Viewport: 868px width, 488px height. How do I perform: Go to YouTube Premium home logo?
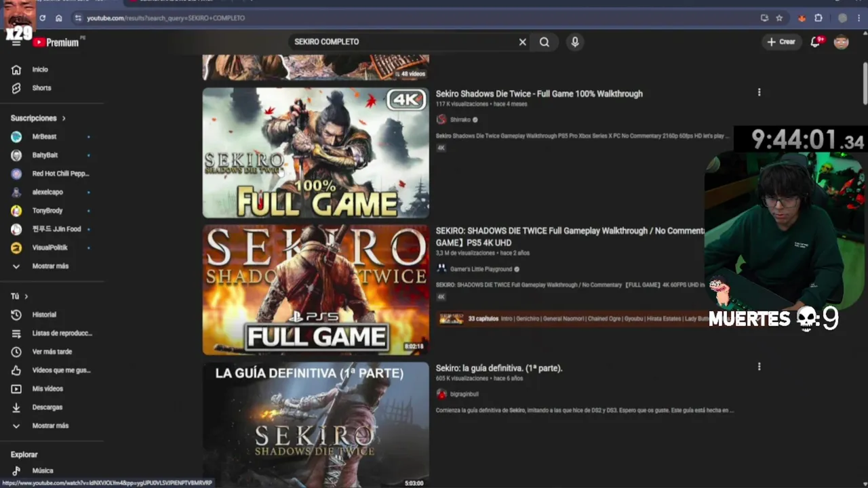[56, 42]
